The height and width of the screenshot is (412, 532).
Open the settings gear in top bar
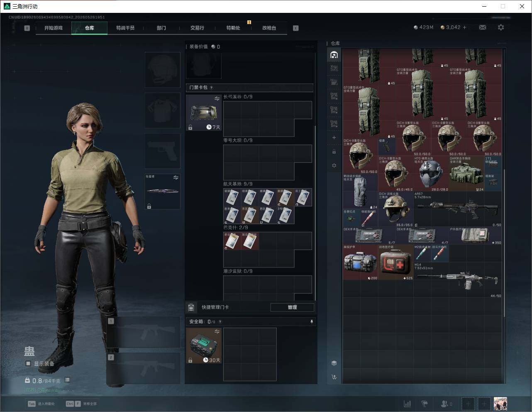(x=501, y=27)
